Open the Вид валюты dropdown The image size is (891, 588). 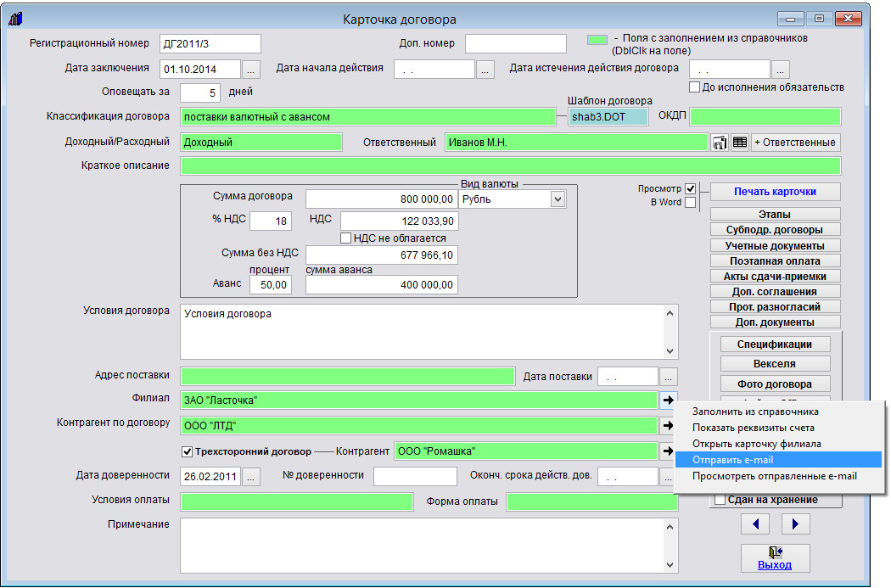(x=558, y=199)
